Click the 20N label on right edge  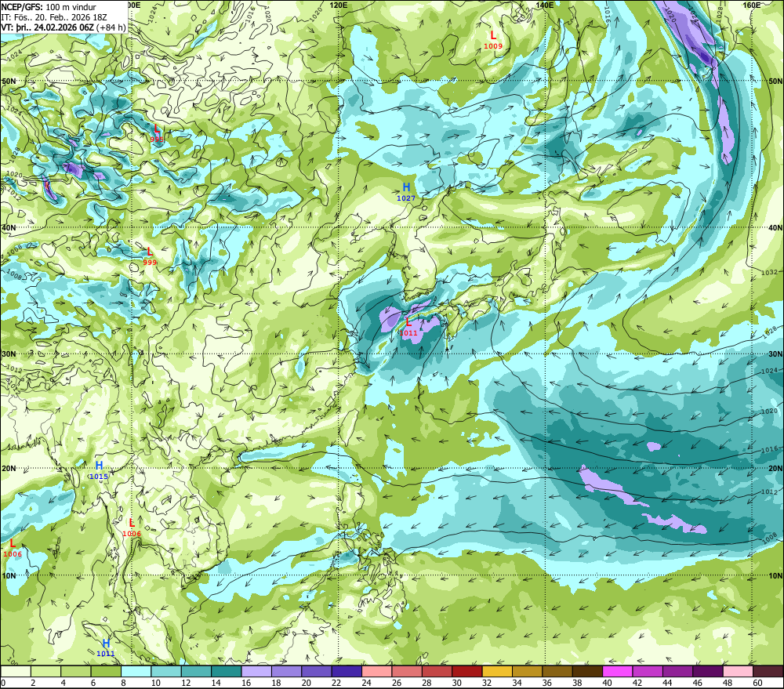[775, 469]
